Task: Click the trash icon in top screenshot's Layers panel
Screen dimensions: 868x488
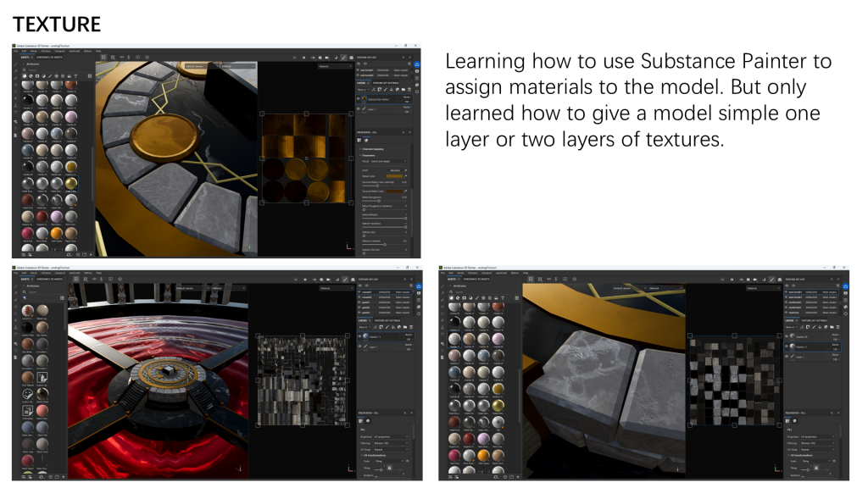Action: click(409, 89)
